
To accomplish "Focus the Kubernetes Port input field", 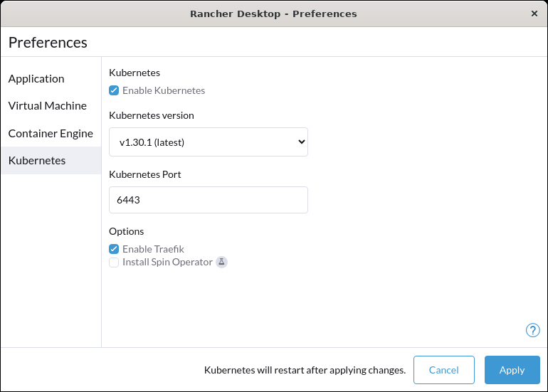I will [209, 200].
